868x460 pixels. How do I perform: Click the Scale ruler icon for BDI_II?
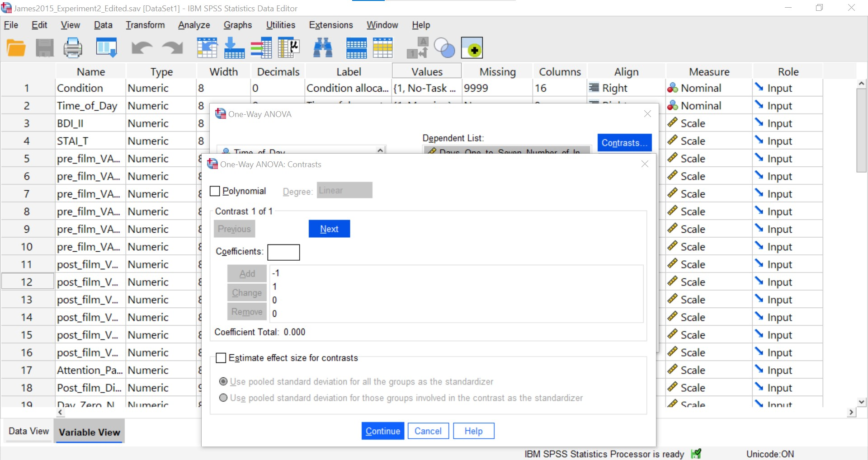(x=673, y=123)
